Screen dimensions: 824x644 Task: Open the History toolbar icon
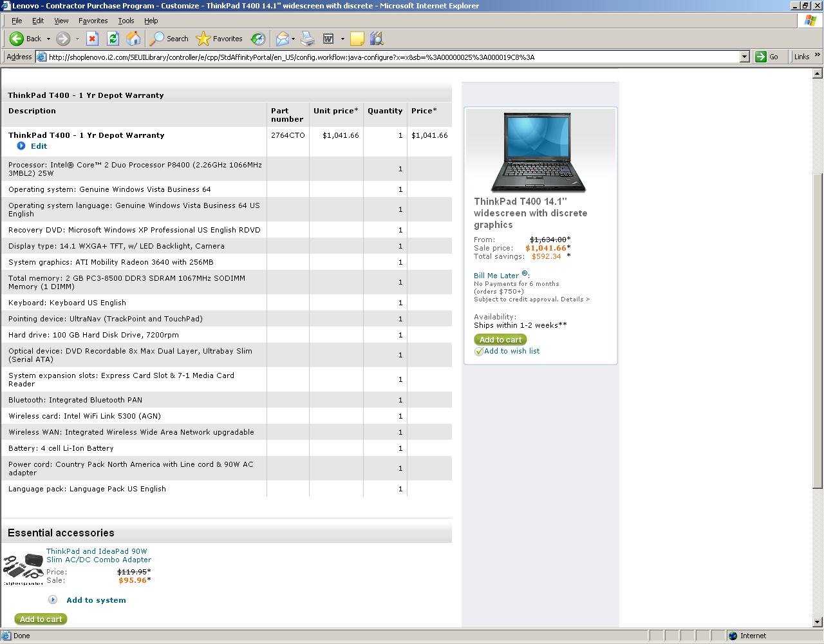[257, 39]
